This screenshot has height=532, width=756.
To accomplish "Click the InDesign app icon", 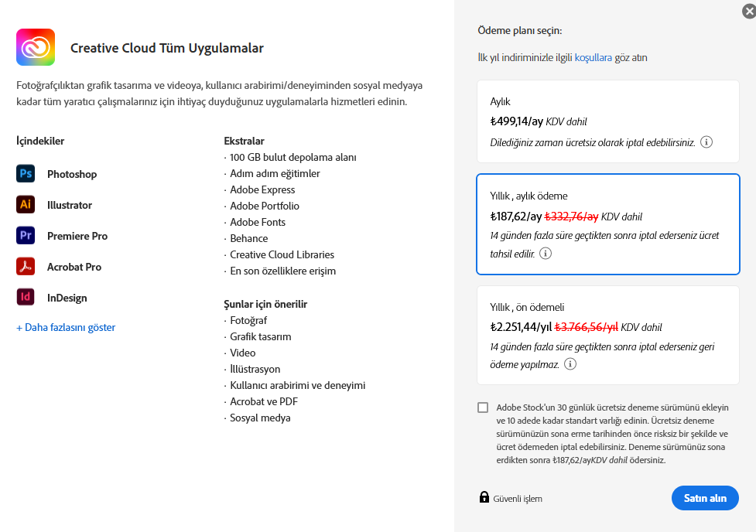I will [26, 298].
